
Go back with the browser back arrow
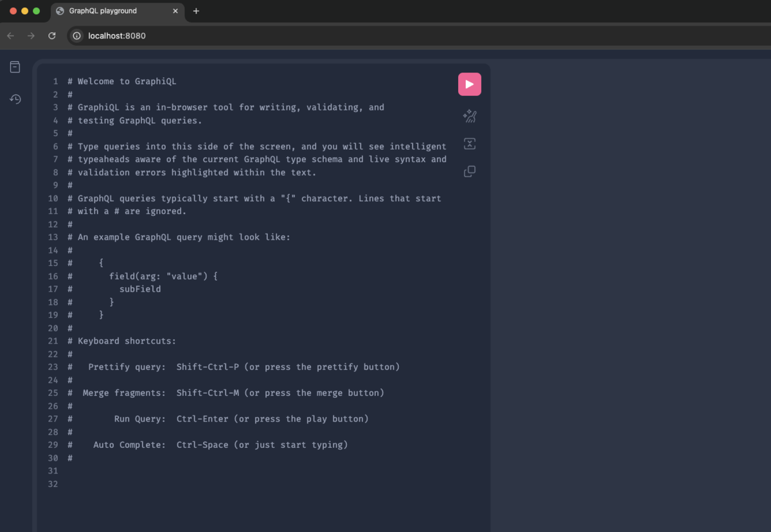(10, 36)
